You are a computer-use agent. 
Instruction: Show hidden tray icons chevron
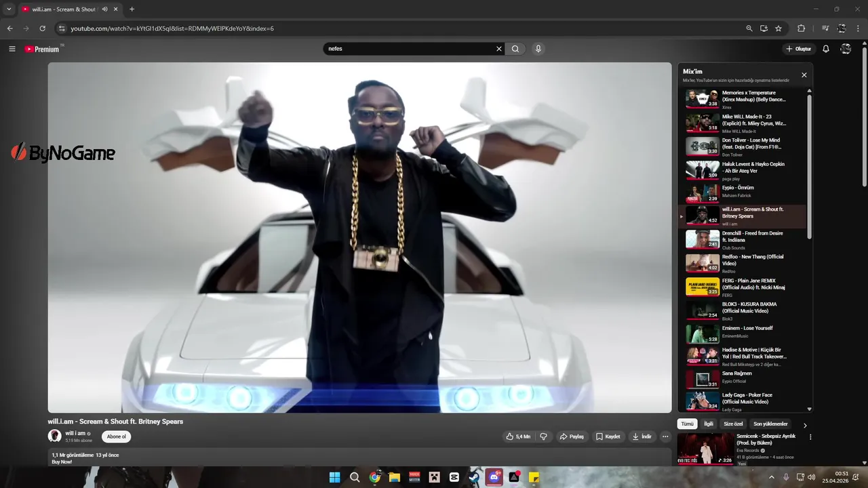[771, 477]
